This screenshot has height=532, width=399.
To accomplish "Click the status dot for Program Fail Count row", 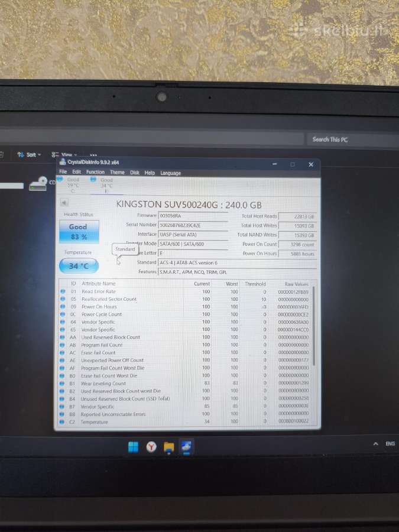I will (62, 345).
